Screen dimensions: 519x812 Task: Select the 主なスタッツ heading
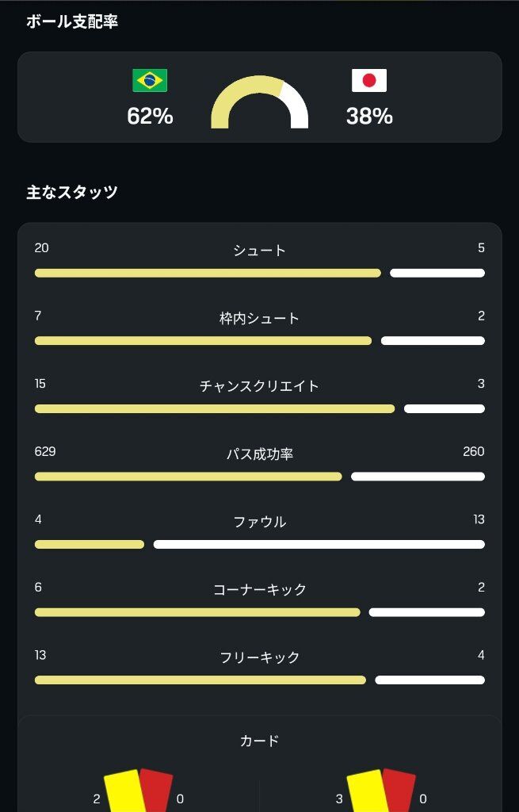(x=72, y=192)
